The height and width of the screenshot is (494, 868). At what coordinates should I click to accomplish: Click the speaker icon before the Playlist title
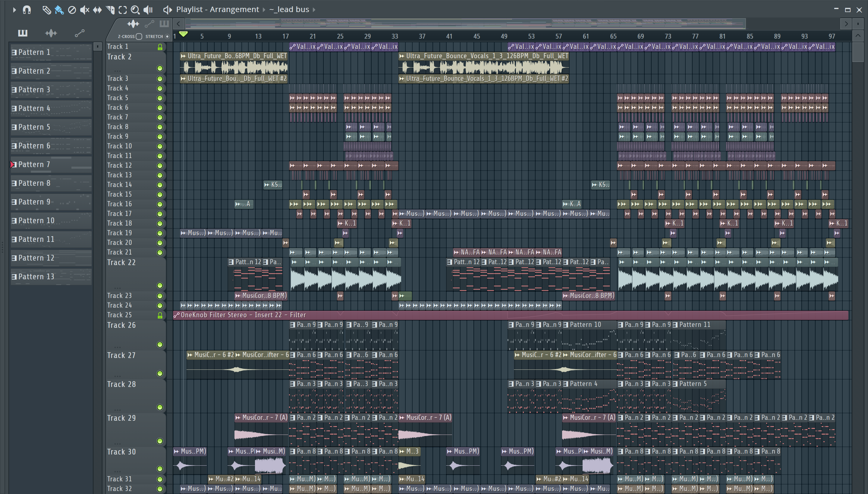coord(168,10)
